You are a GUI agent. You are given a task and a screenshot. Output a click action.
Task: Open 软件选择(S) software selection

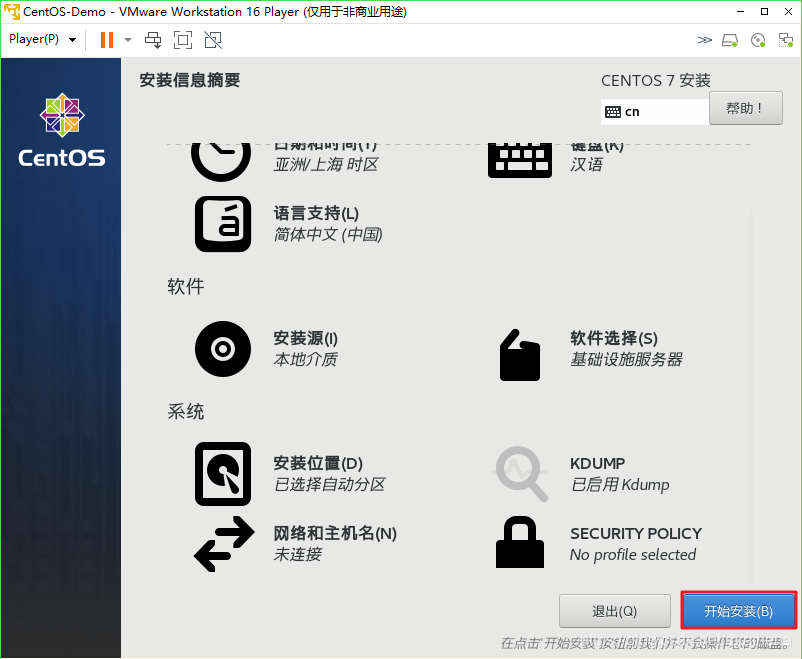(614, 338)
